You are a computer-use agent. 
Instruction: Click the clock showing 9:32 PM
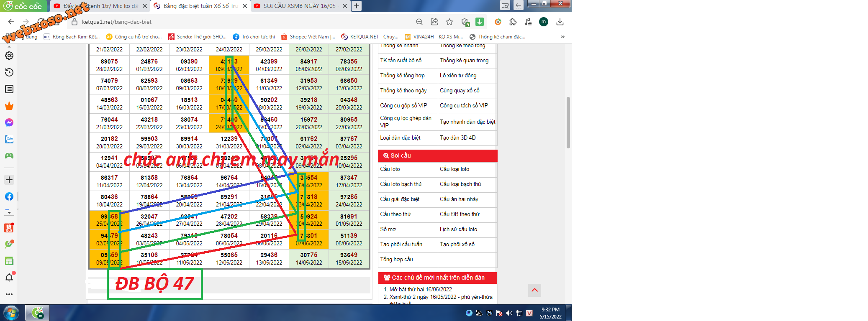coord(550,313)
